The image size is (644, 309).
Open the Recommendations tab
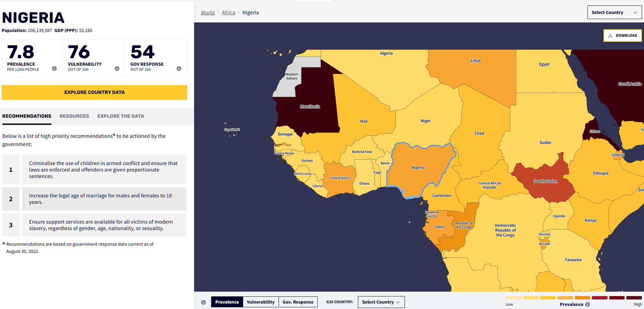27,116
